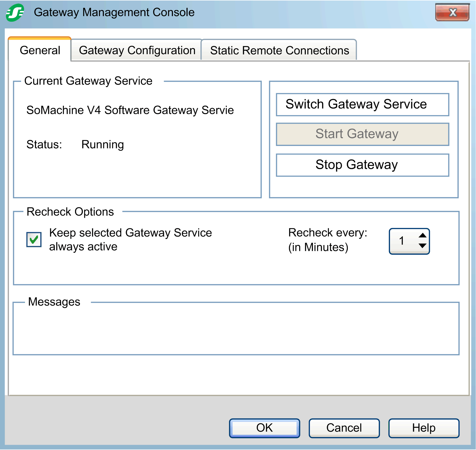Decrease recheck minutes with the down arrow
The height and width of the screenshot is (450, 476).
(x=422, y=246)
